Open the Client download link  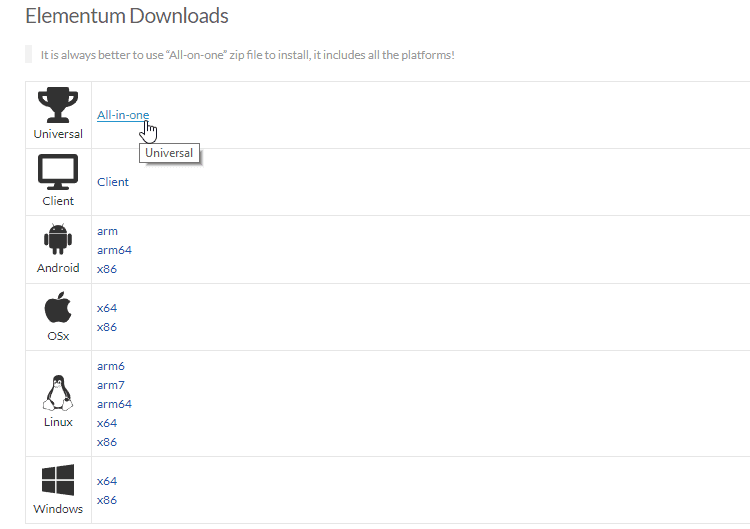point(113,182)
